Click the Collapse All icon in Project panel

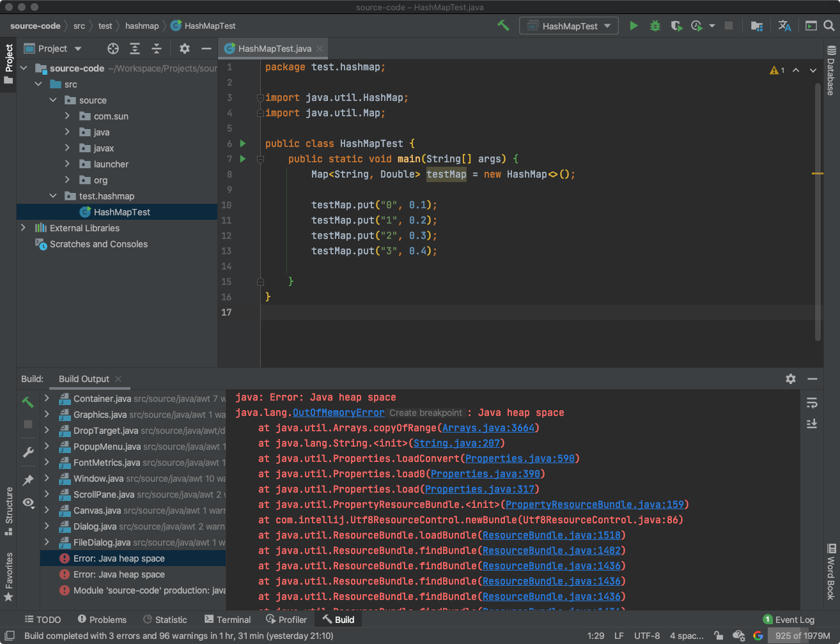tap(157, 49)
